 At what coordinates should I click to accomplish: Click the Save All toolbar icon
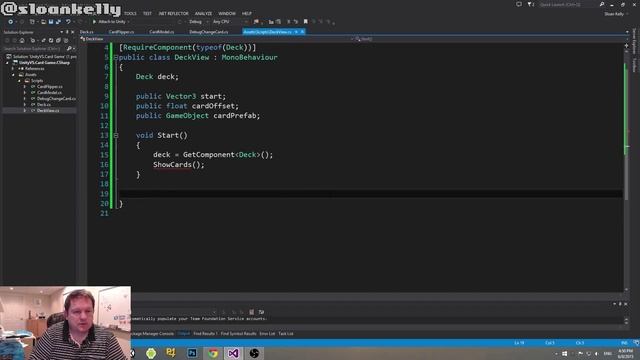tap(58, 22)
